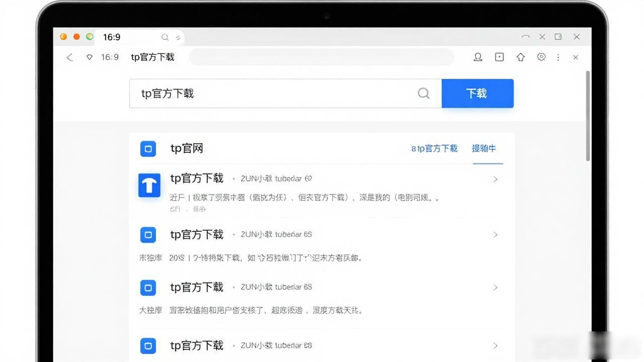Click the tp官方下载 search input field
Image resolution: width=644 pixels, height=362 pixels.
(285, 93)
